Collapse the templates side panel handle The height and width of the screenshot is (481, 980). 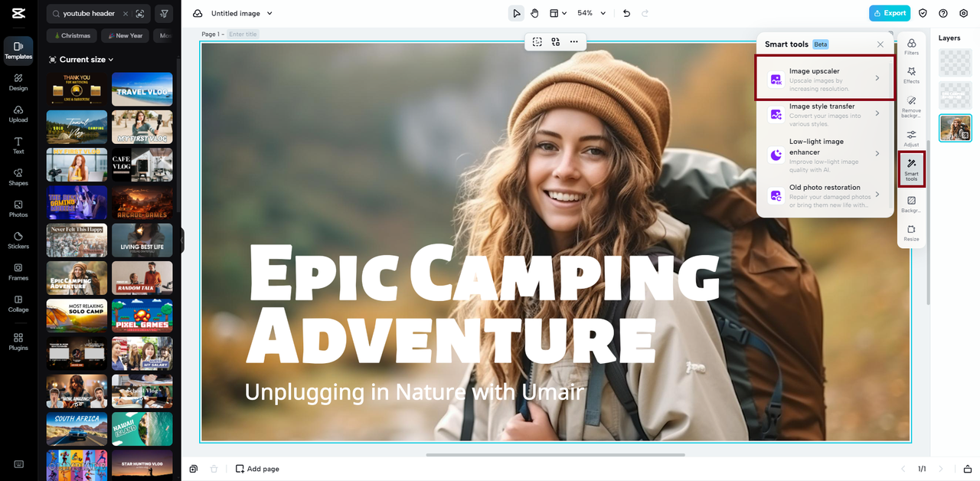(x=182, y=240)
